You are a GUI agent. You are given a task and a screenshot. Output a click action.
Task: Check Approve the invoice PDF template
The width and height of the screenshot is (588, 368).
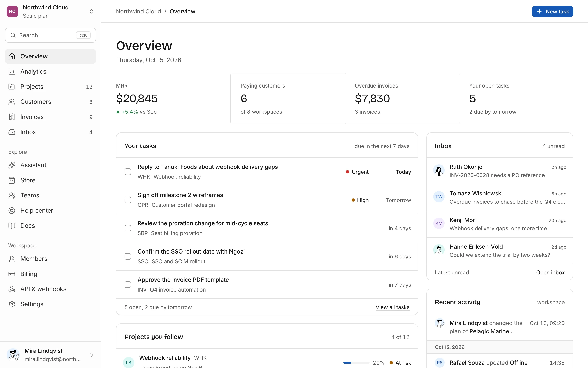[x=128, y=285]
